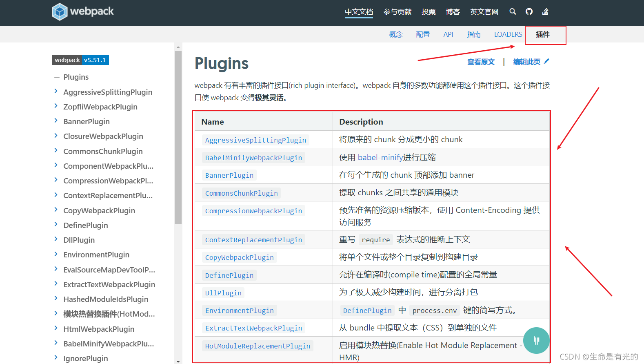Switch to the API sub-navigation tab
644x364 pixels.
pos(448,34)
